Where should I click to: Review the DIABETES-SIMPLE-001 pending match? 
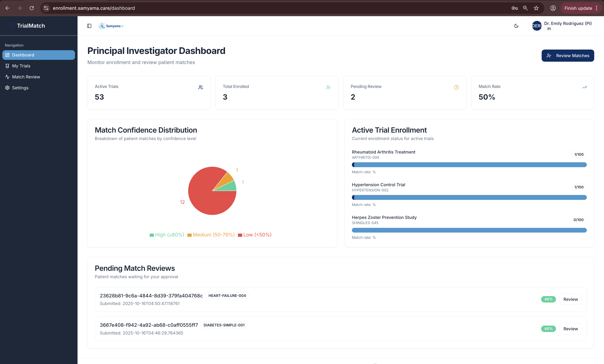click(x=570, y=329)
